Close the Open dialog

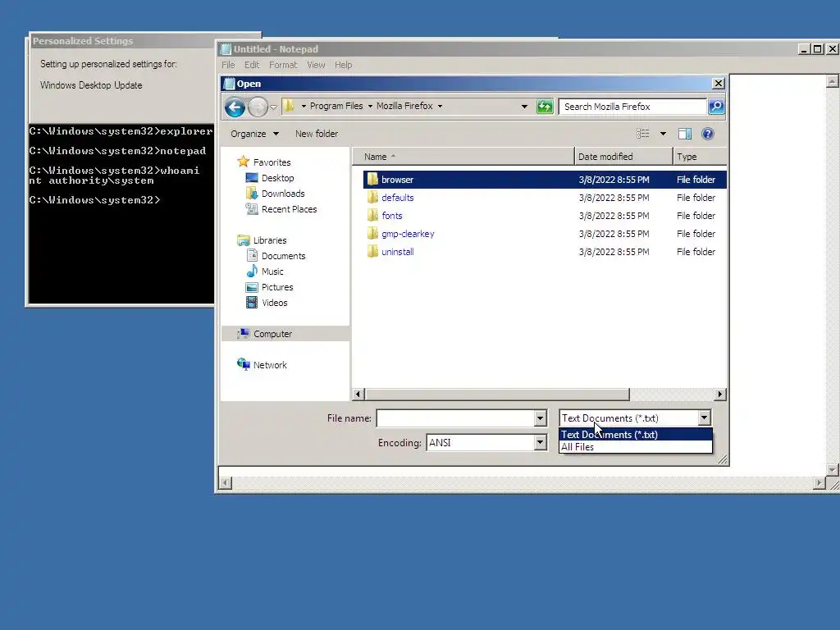tap(719, 84)
